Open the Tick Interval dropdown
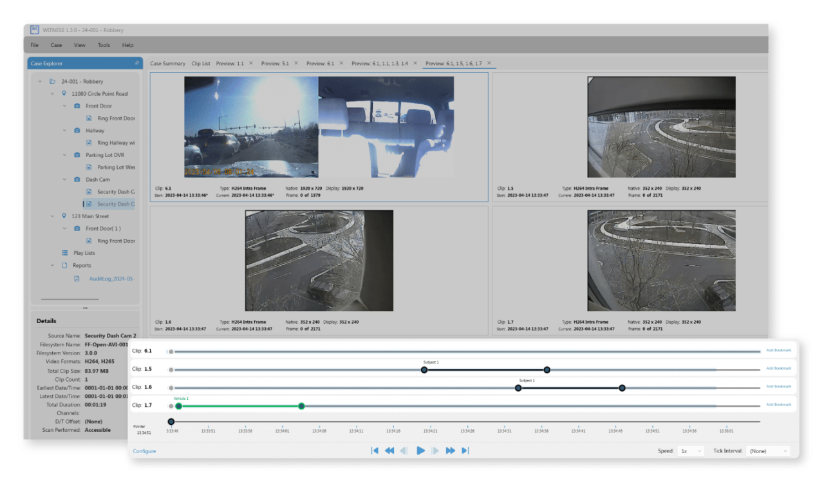The width and height of the screenshot is (824, 504). (767, 451)
